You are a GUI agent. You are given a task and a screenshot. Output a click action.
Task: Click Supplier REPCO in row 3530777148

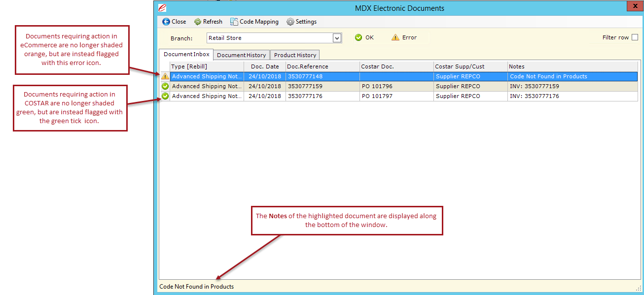pyautogui.click(x=470, y=76)
